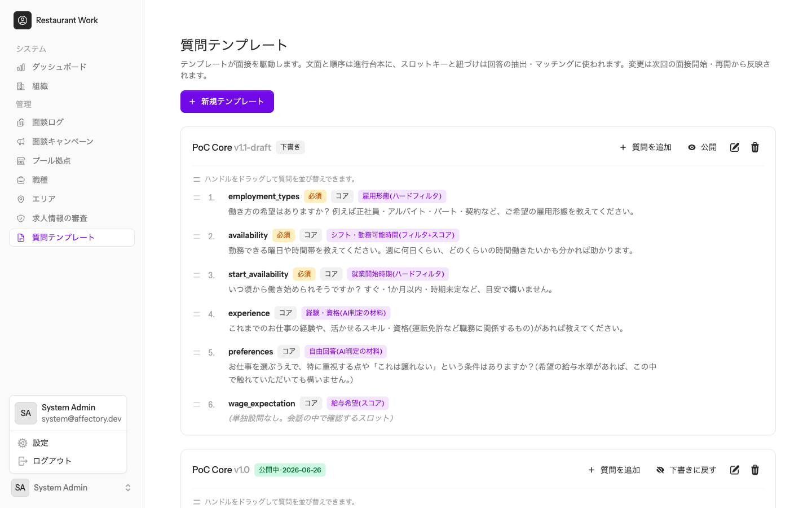Click the 雇用形態(ハードフィルタ) tag
Screen dimensions: 812x508
(402, 196)
